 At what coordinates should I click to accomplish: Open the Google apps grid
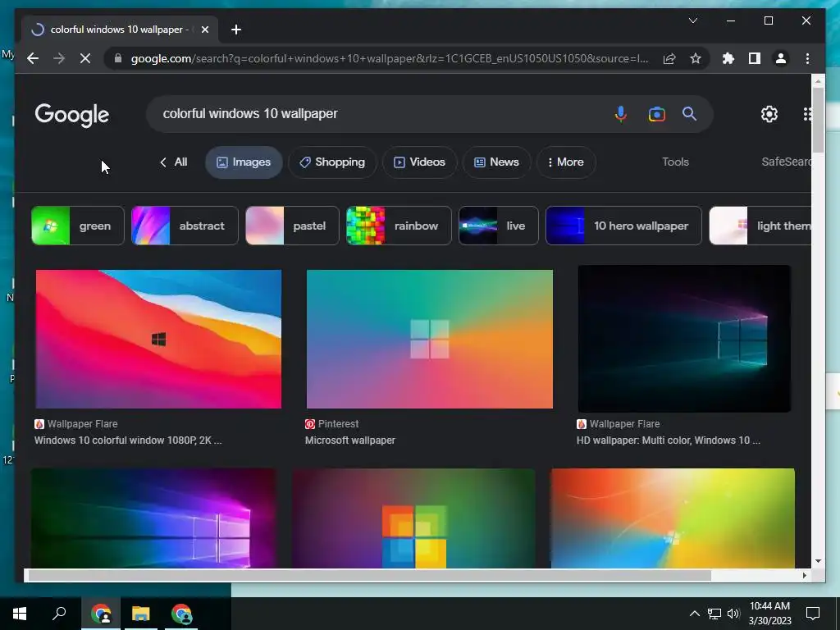(x=807, y=113)
